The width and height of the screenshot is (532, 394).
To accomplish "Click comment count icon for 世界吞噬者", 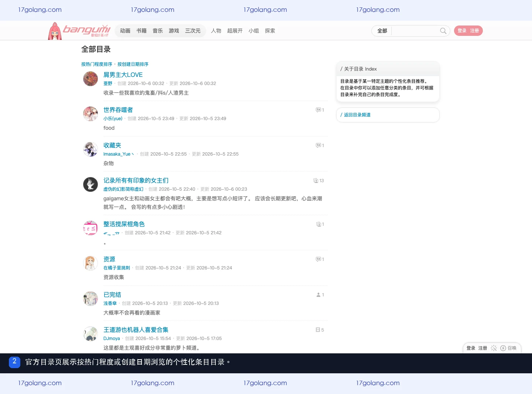I will tap(318, 110).
